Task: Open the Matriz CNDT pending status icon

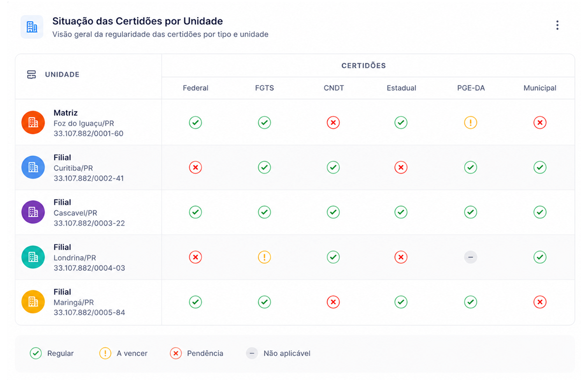Action: coord(333,123)
